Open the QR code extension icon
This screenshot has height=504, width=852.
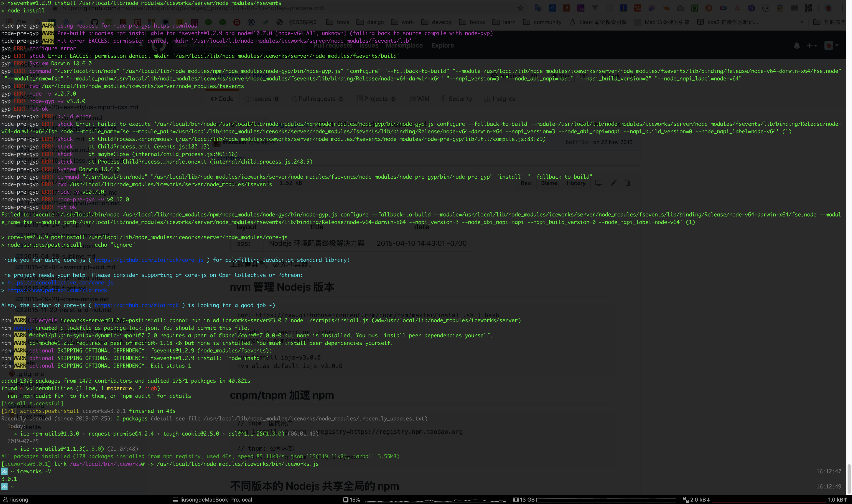pos(808,8)
